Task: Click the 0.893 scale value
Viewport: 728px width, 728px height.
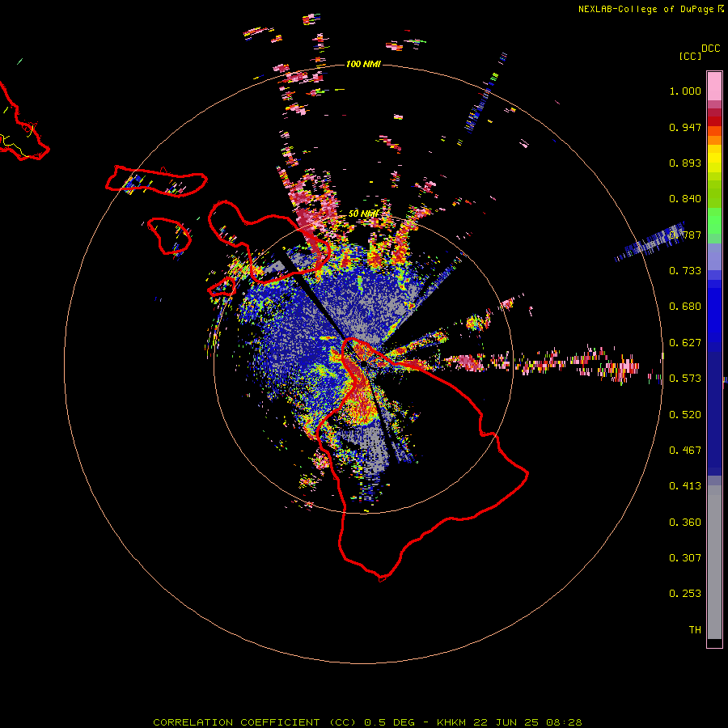Action: pyautogui.click(x=685, y=163)
